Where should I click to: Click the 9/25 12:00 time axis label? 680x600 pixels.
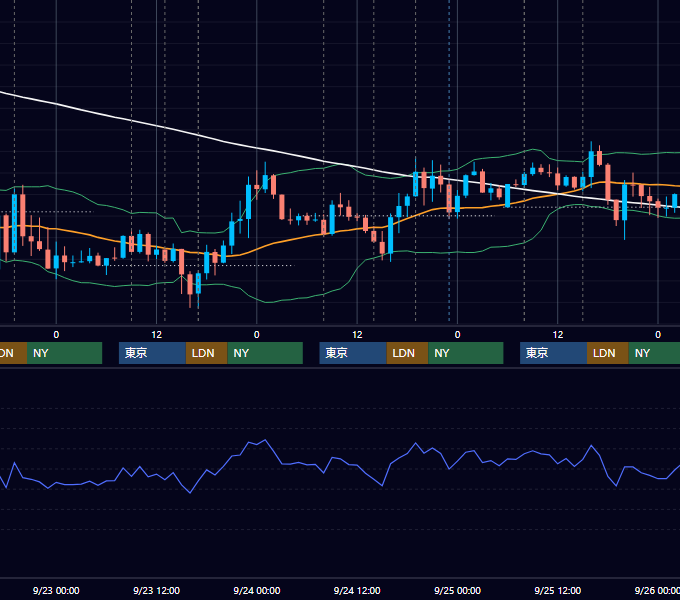(x=557, y=590)
